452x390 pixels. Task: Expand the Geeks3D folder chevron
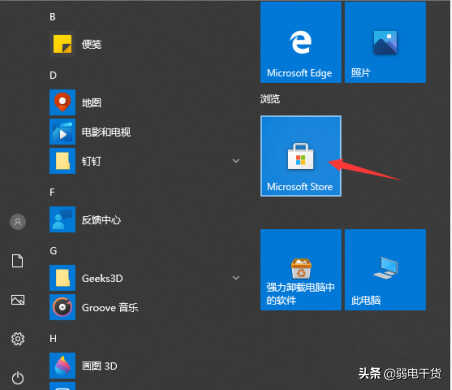click(x=236, y=278)
